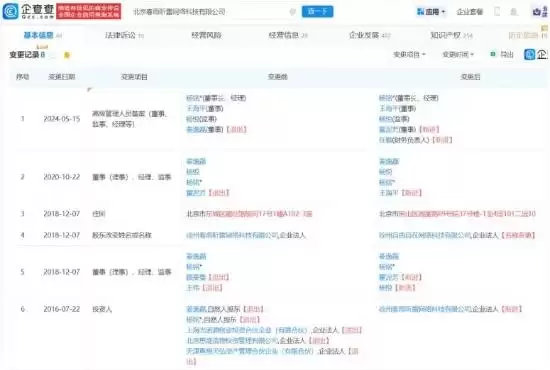The width and height of the screenshot is (550, 370).
Task: Switch to the 法律诉讼 tab
Action: [124, 35]
